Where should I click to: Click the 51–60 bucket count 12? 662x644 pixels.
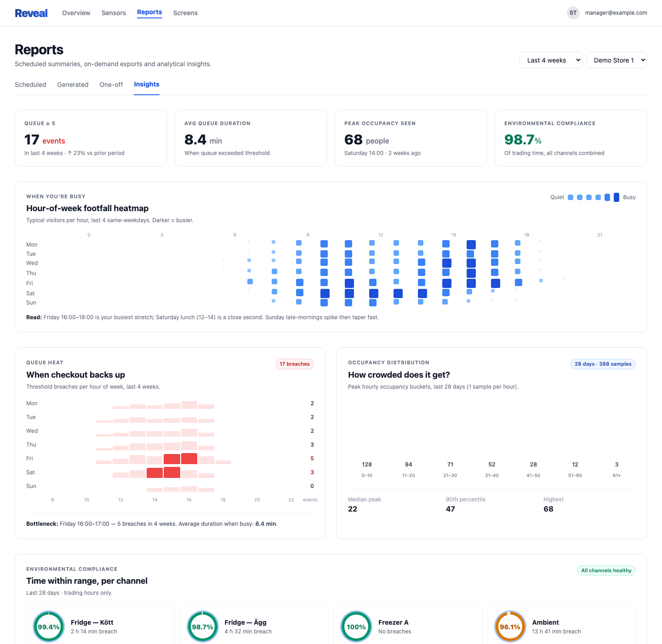(x=575, y=465)
